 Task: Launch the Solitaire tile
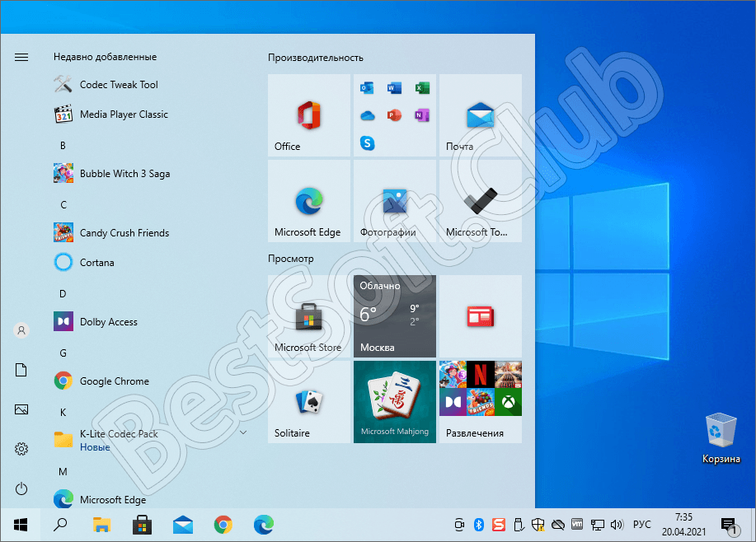309,402
